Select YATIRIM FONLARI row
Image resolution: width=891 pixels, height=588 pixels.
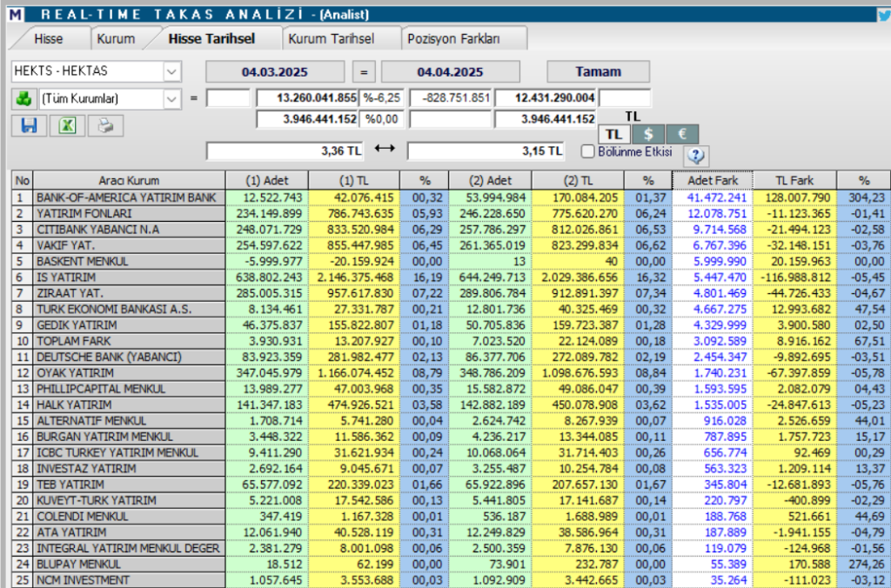pyautogui.click(x=452, y=214)
